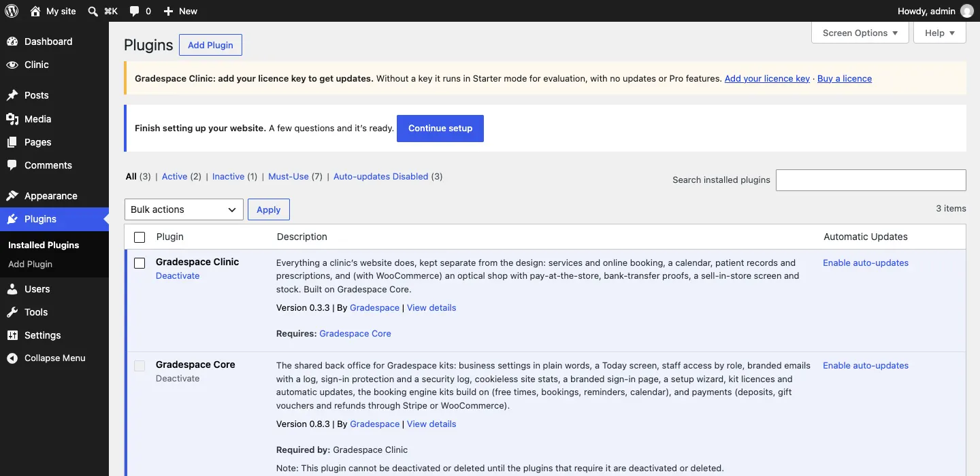The width and height of the screenshot is (980, 476).
Task: Click the Appearance brush icon in sidebar
Action: [12, 196]
